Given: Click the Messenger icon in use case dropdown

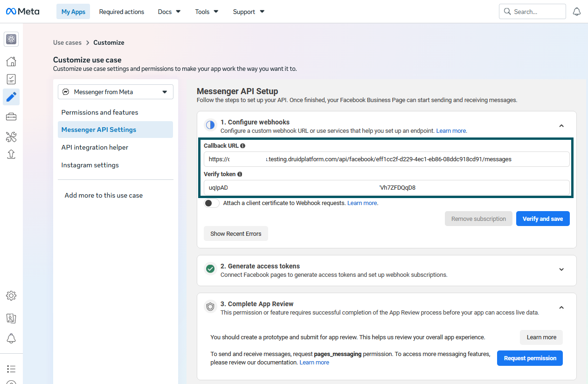Looking at the screenshot, I should (x=66, y=92).
